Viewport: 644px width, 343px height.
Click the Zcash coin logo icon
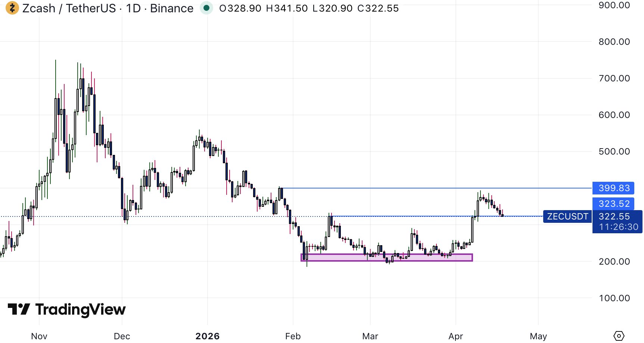tap(12, 8)
